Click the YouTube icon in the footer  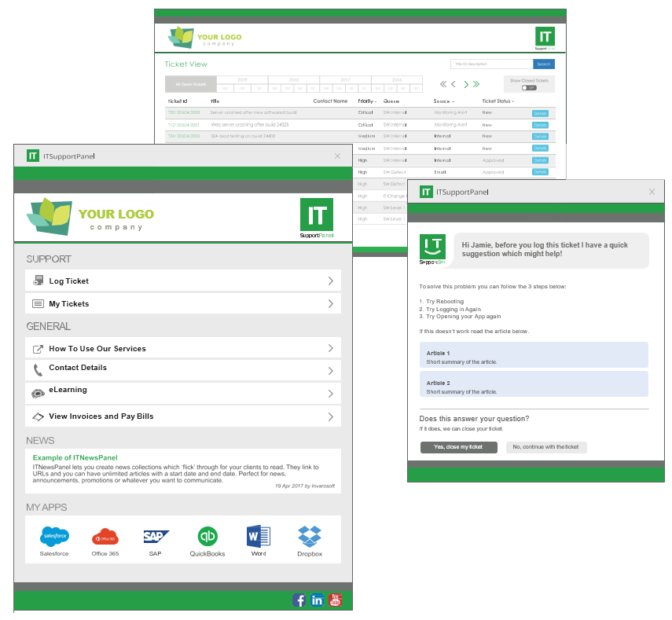(336, 600)
